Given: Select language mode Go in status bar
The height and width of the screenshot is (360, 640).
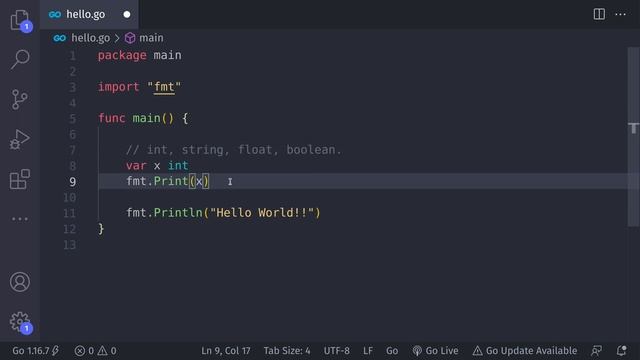Looking at the screenshot, I should pyautogui.click(x=392, y=351).
